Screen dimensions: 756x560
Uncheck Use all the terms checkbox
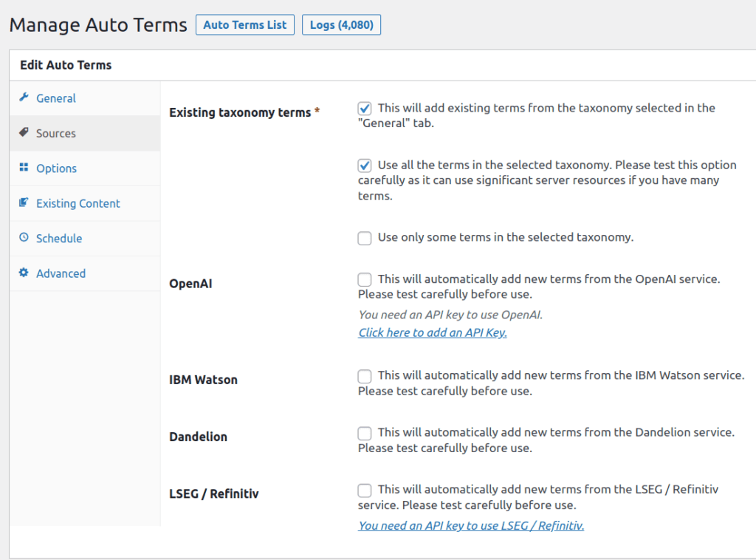(x=365, y=165)
